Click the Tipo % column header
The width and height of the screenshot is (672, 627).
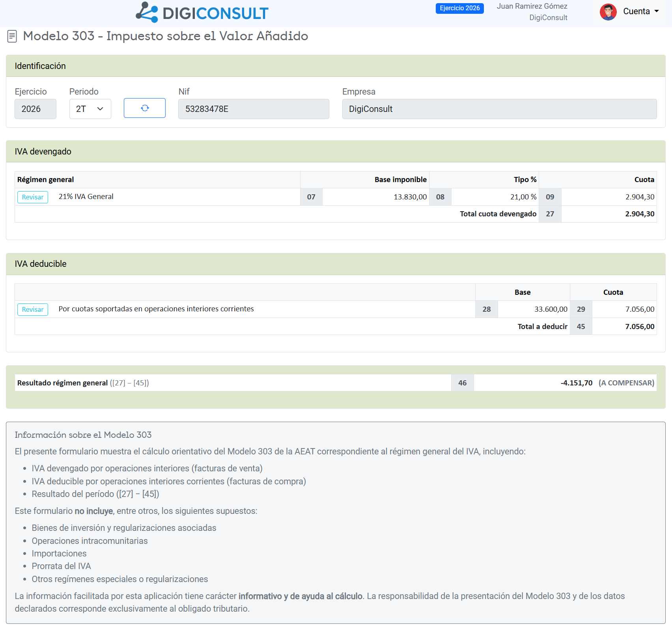[525, 180]
